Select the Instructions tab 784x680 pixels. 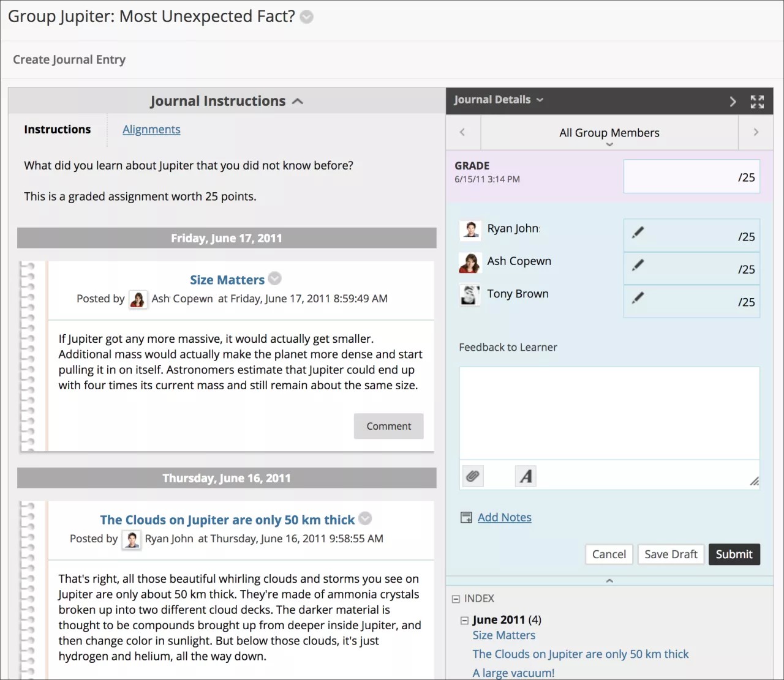(x=57, y=129)
